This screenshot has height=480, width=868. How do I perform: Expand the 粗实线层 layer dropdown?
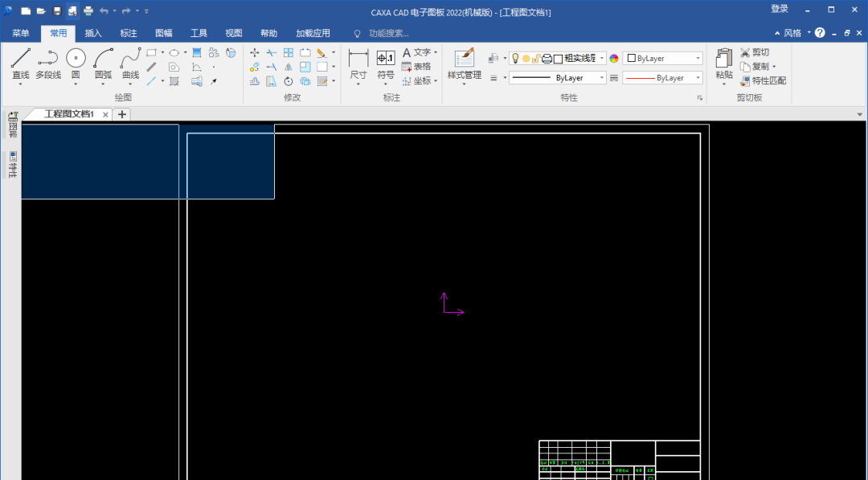pyautogui.click(x=602, y=59)
